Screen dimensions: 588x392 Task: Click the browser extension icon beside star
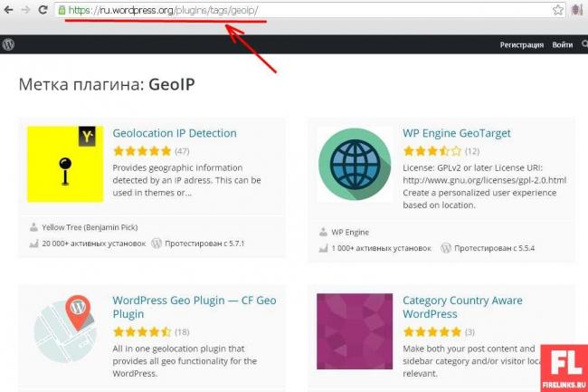[578, 10]
